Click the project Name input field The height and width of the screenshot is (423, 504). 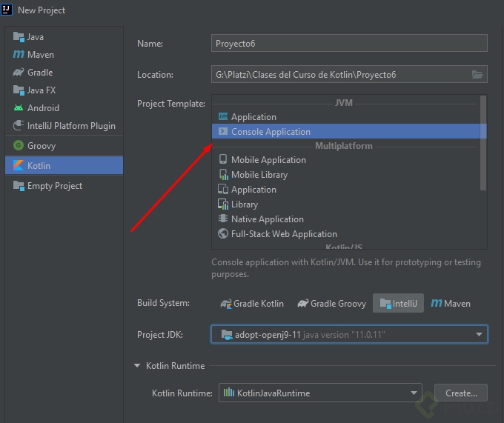tap(349, 43)
